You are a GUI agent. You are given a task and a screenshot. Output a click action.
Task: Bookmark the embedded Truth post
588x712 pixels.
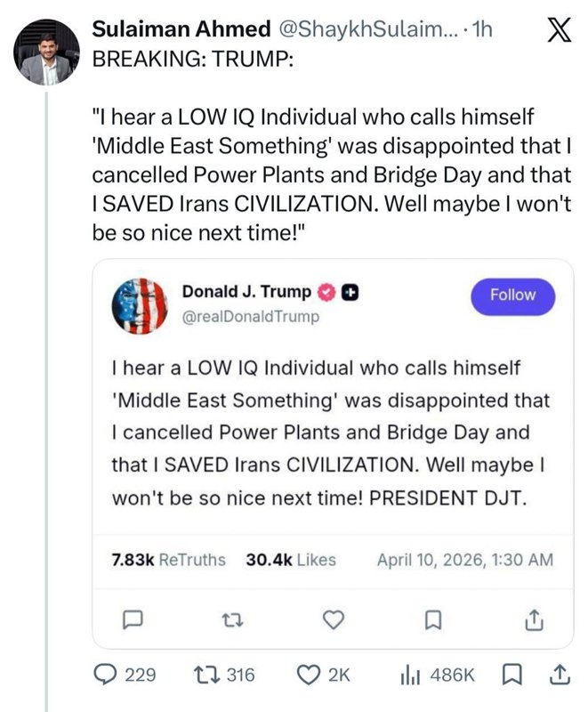click(x=433, y=619)
